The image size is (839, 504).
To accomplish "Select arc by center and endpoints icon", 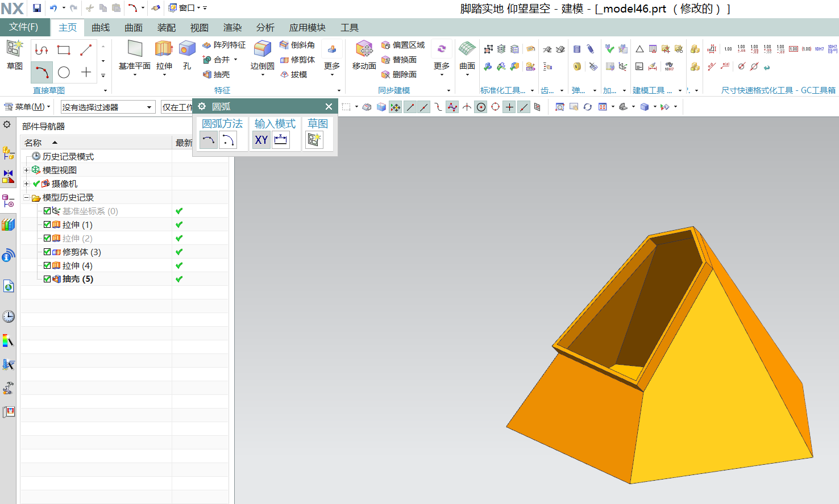I will pyautogui.click(x=228, y=140).
